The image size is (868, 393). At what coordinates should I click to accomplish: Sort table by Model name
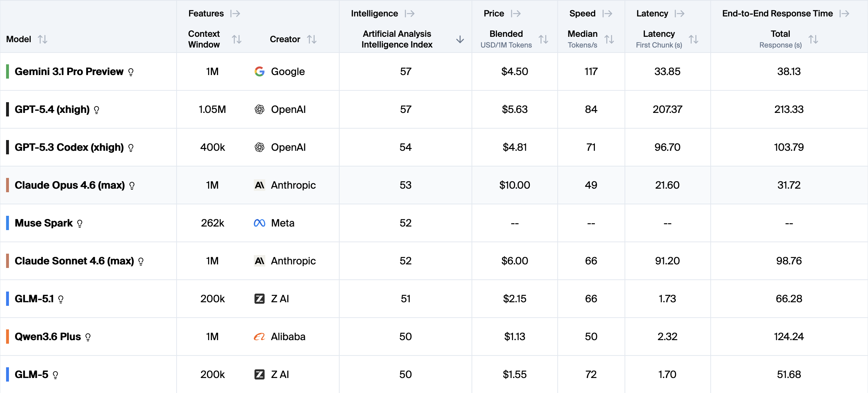click(43, 39)
